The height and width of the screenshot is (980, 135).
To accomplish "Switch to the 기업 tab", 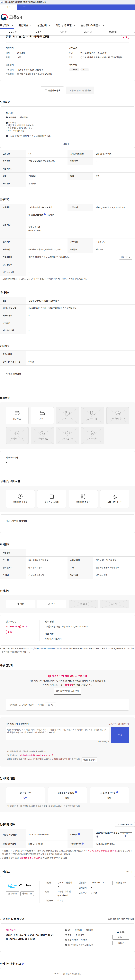I will pos(25,7).
